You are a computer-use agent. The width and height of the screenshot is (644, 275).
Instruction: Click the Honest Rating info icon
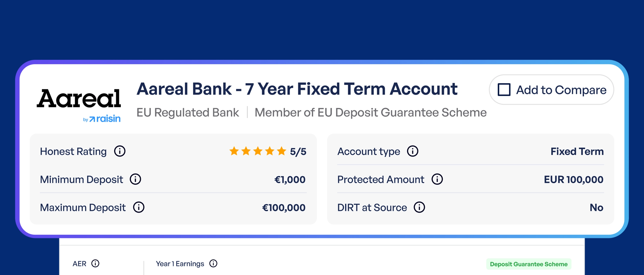click(x=120, y=151)
